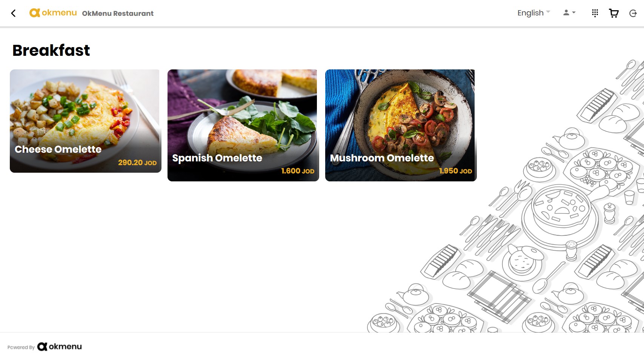644x362 pixels.
Task: Click the 1.950 JOD price
Action: click(455, 171)
